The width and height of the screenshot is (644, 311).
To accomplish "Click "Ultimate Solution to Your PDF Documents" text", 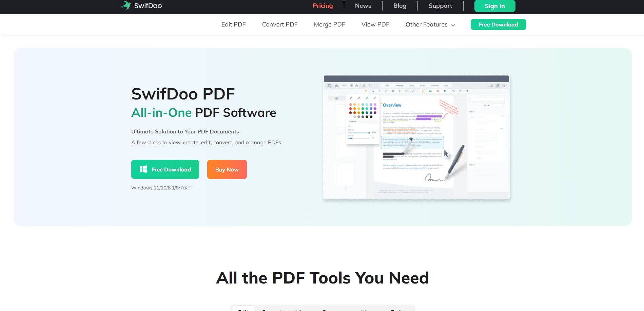I will click(185, 132).
